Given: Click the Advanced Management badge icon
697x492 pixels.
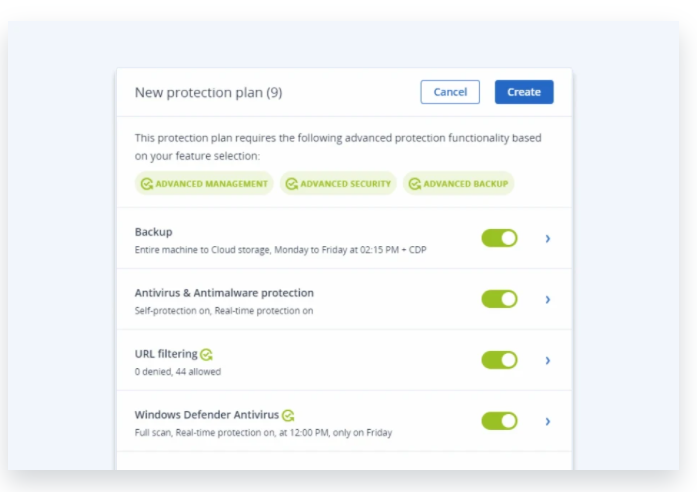Looking at the screenshot, I should pos(146,184).
